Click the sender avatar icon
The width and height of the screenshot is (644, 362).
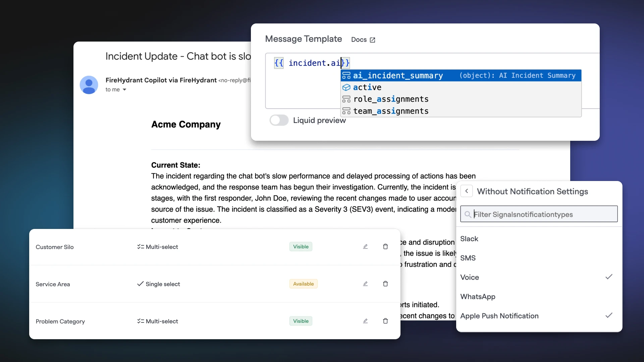pyautogui.click(x=89, y=85)
